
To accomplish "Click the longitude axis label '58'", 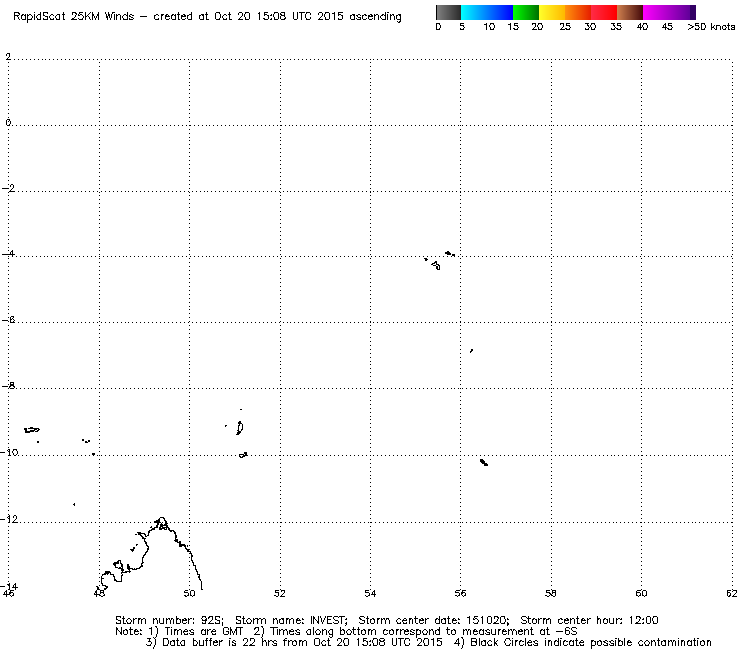I will click(x=551, y=593).
